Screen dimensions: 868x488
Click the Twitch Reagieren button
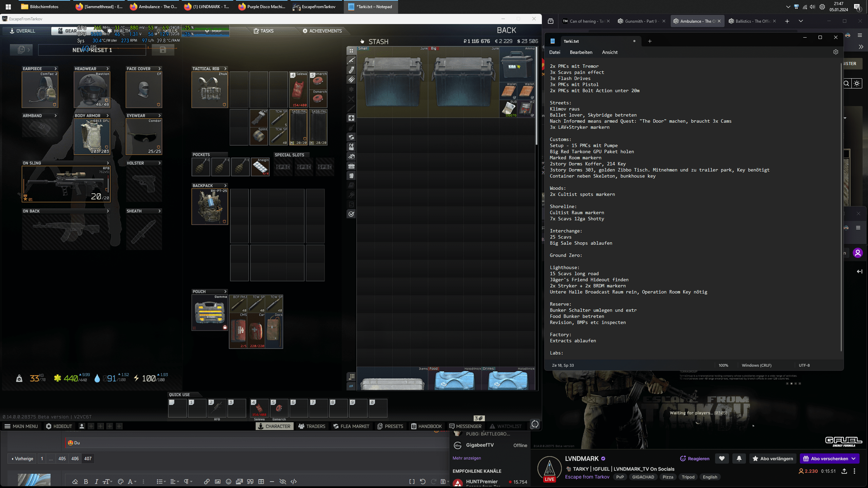click(695, 459)
